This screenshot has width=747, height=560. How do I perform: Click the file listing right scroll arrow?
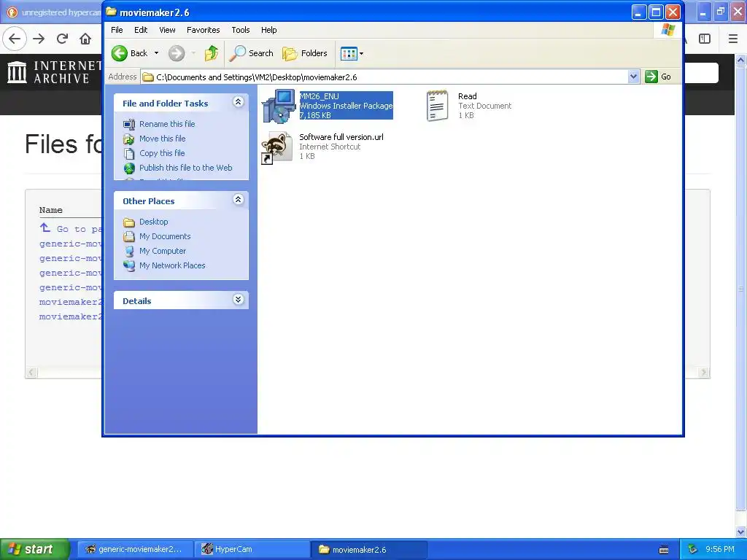(704, 373)
